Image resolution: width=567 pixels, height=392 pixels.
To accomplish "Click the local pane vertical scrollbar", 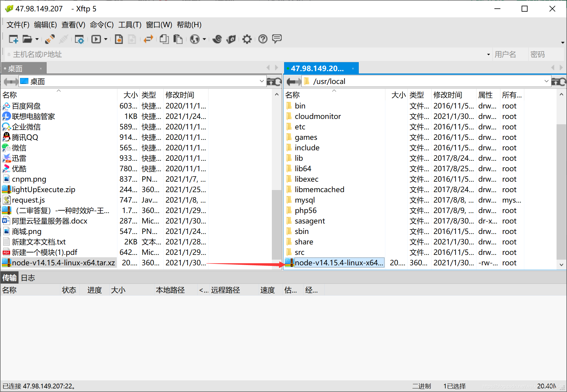I will pyautogui.click(x=277, y=224).
